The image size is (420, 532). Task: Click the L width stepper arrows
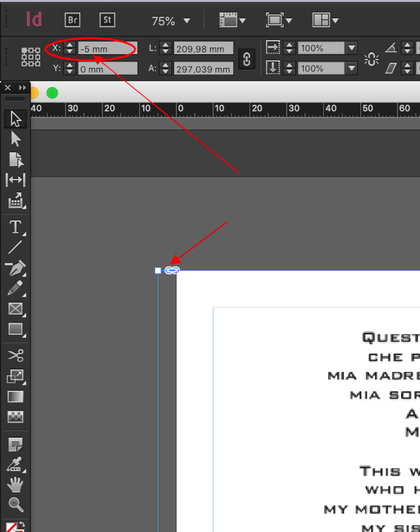pos(165,48)
